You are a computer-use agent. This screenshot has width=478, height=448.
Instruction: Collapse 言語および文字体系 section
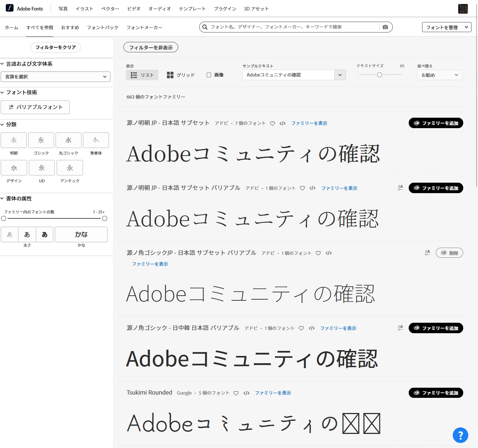[27, 64]
